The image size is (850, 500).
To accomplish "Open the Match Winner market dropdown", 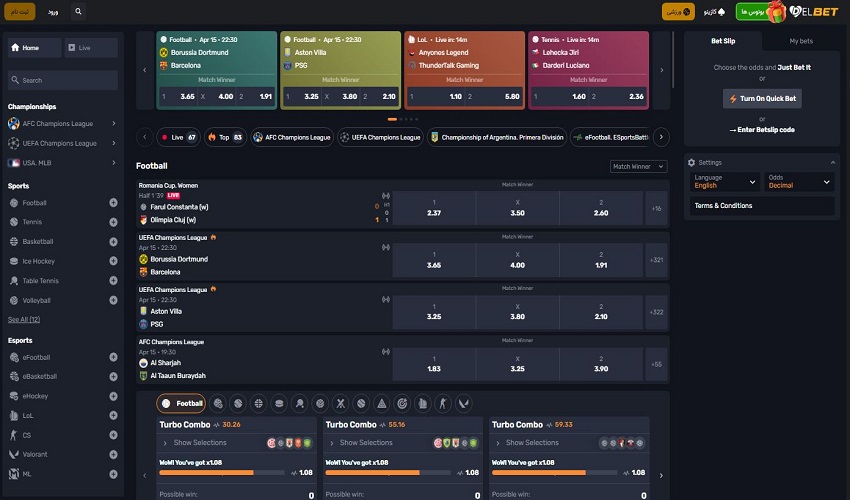I will (639, 166).
